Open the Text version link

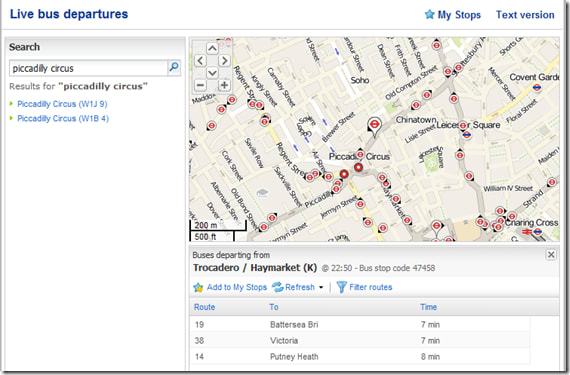click(x=525, y=15)
